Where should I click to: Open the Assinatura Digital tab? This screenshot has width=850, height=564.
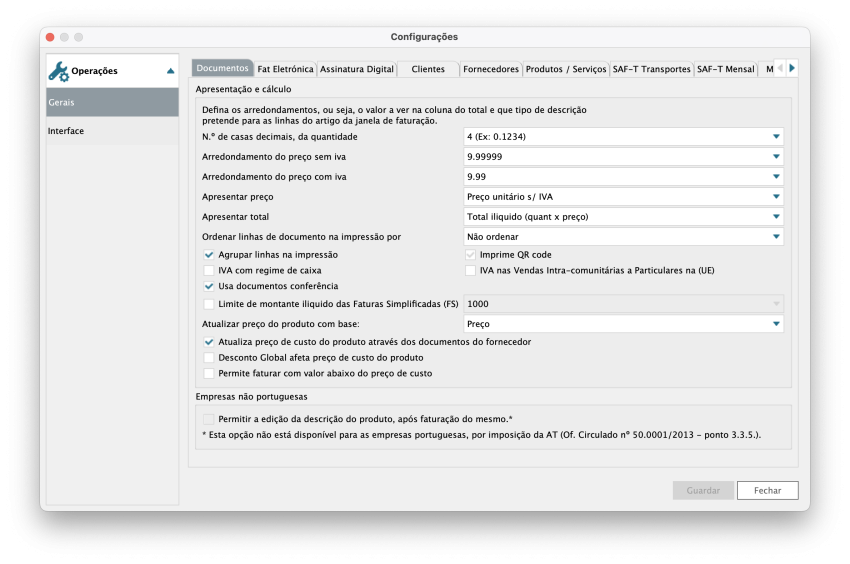(x=356, y=69)
